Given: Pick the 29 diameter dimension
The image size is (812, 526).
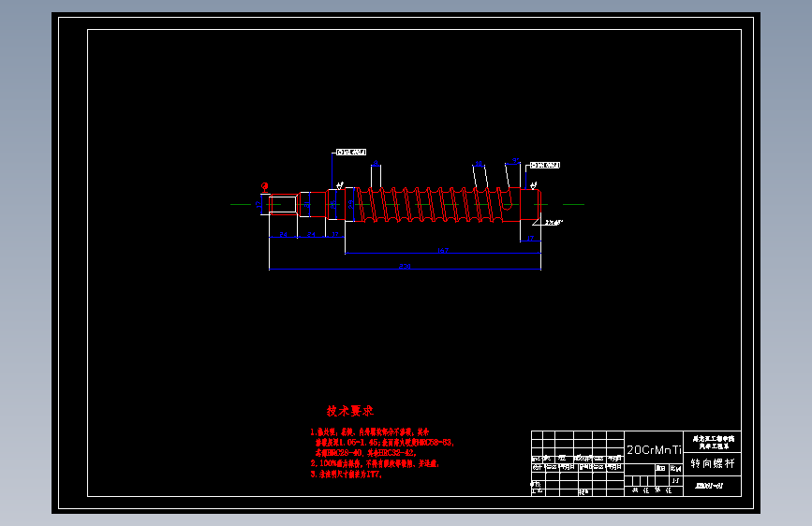Looking at the screenshot, I should pyautogui.click(x=350, y=204).
